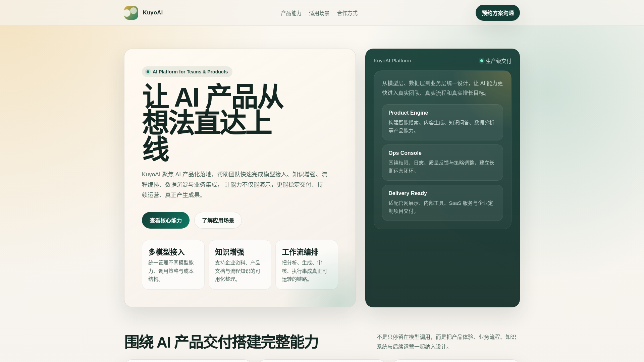Click the KuyoAI logo icon
The height and width of the screenshot is (362, 644).
[131, 13]
